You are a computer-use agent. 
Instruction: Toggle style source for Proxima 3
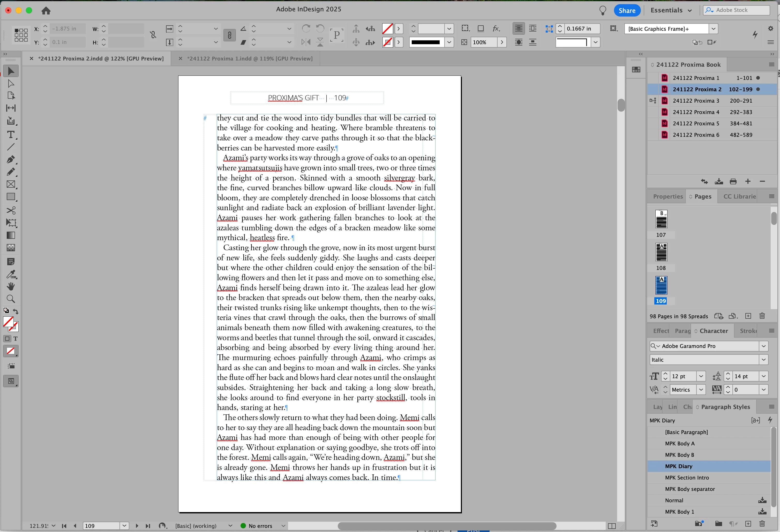point(653,101)
